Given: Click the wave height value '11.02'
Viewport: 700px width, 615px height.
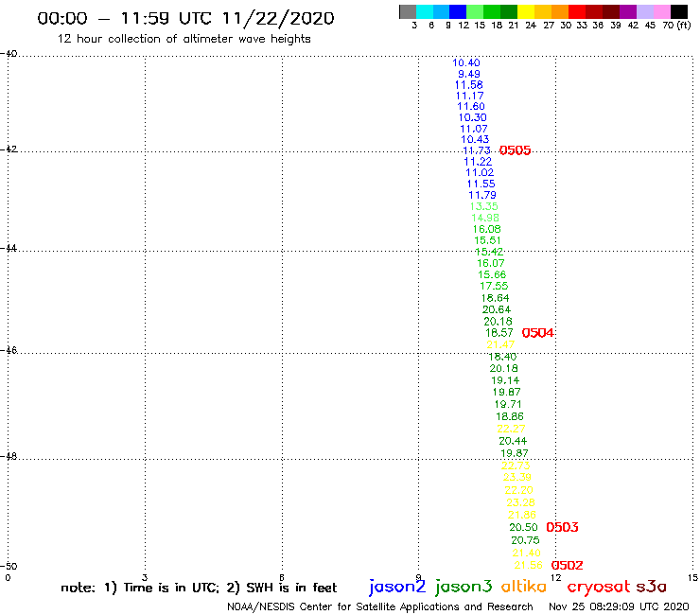Looking at the screenshot, I should click(x=480, y=172).
